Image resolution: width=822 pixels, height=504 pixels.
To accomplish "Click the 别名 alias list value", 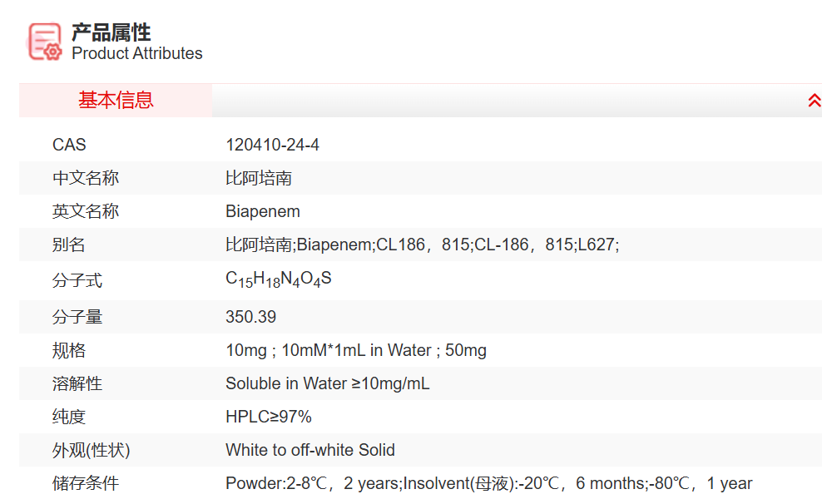I will pyautogui.click(x=423, y=245).
